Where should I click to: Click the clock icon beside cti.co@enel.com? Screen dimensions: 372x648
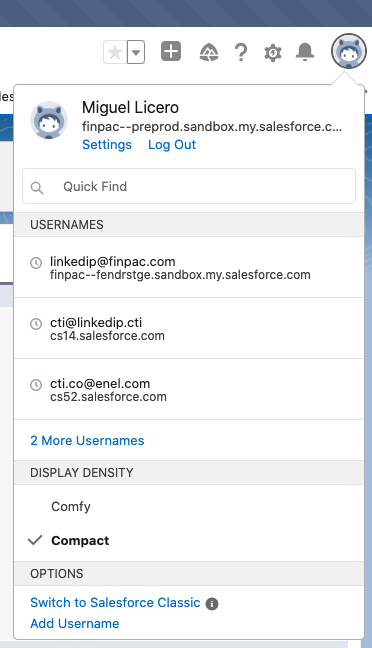(x=36, y=385)
